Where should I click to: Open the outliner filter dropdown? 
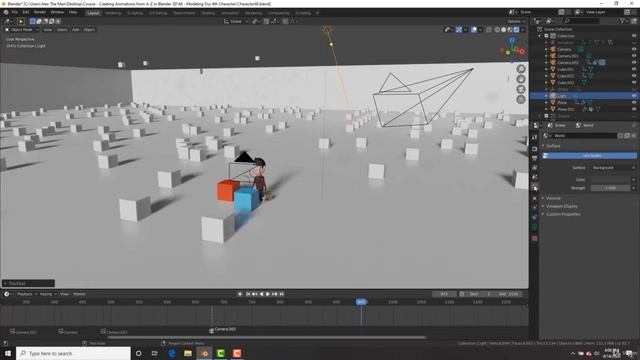pos(624,21)
